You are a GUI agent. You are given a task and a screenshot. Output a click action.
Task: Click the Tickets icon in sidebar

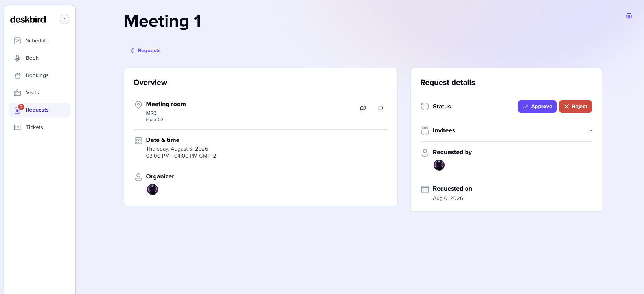click(x=17, y=127)
